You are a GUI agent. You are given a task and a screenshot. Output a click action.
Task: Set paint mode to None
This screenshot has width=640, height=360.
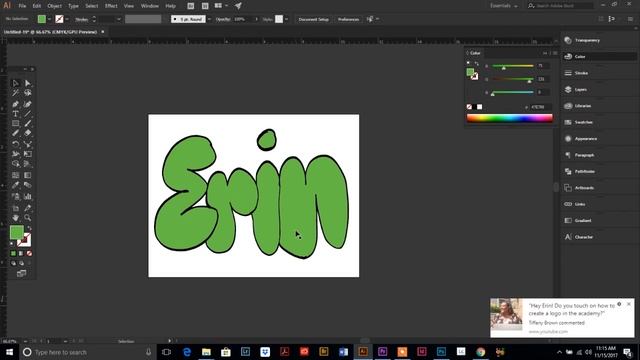(29, 253)
